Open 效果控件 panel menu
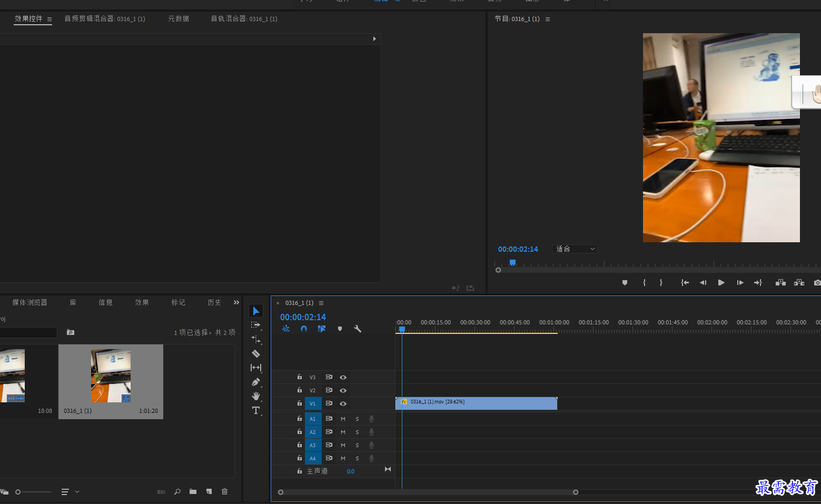 click(x=50, y=19)
